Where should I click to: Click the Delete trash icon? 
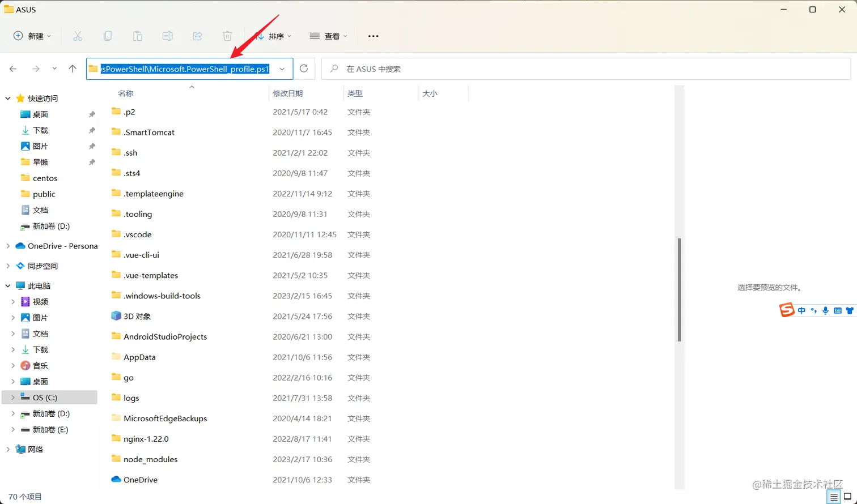(x=227, y=36)
